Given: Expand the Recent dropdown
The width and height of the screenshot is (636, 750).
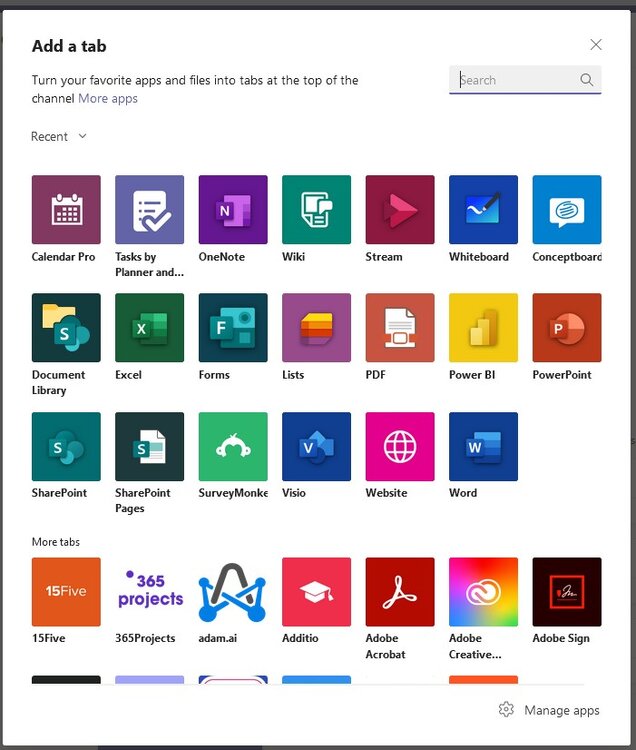Looking at the screenshot, I should coord(59,136).
